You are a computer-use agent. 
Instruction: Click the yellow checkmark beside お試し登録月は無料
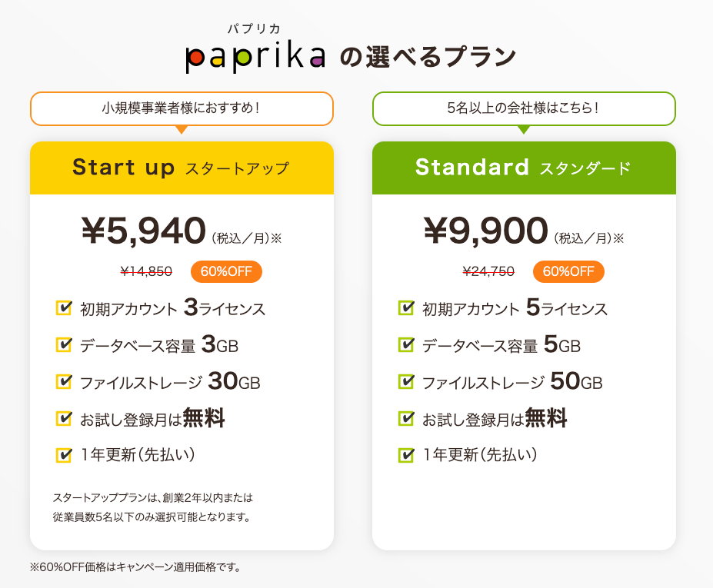click(x=64, y=418)
